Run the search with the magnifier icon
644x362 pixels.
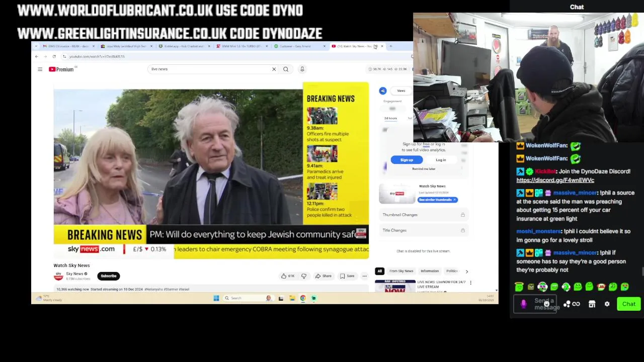point(286,69)
